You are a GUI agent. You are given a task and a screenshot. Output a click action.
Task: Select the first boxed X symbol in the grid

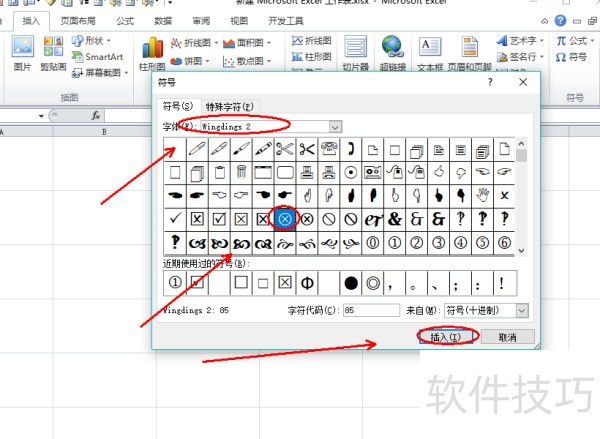(x=197, y=218)
